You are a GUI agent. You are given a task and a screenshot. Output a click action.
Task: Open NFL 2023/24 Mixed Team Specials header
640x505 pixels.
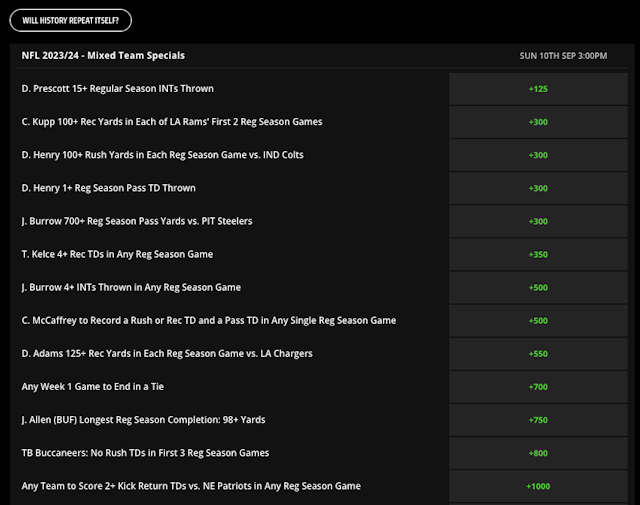pos(103,56)
